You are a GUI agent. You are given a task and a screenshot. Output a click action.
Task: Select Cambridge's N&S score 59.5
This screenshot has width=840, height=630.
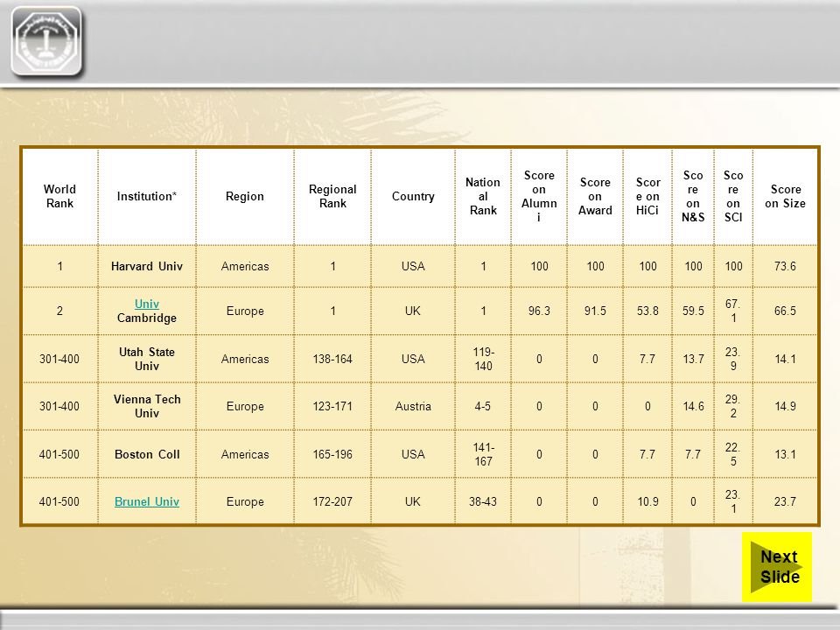[x=693, y=311]
